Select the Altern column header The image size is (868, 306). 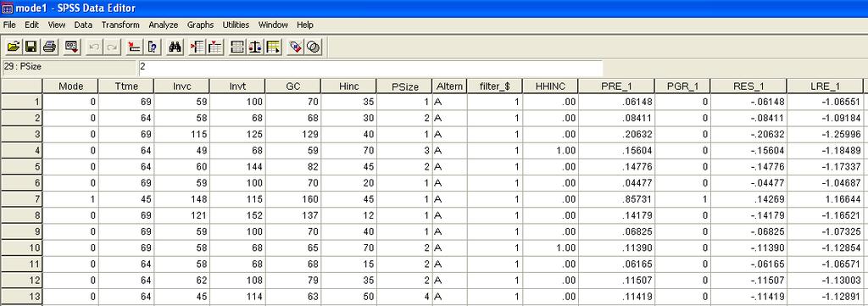pyautogui.click(x=449, y=86)
